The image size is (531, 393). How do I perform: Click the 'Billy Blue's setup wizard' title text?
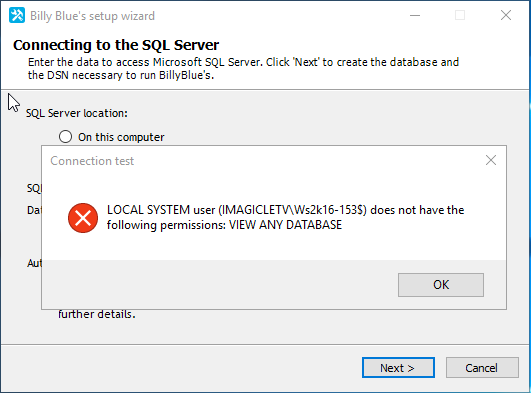pos(92,16)
